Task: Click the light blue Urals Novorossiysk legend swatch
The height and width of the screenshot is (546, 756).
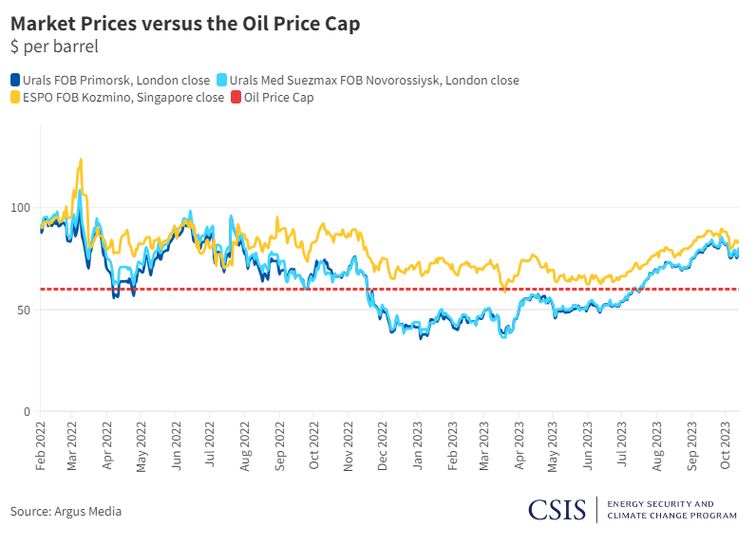Action: (x=221, y=81)
